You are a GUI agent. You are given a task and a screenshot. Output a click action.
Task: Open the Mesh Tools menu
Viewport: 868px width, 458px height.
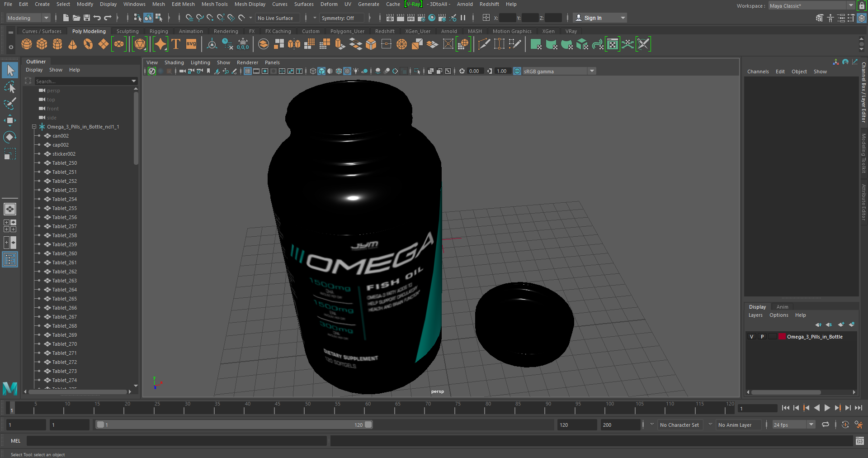[x=214, y=4]
